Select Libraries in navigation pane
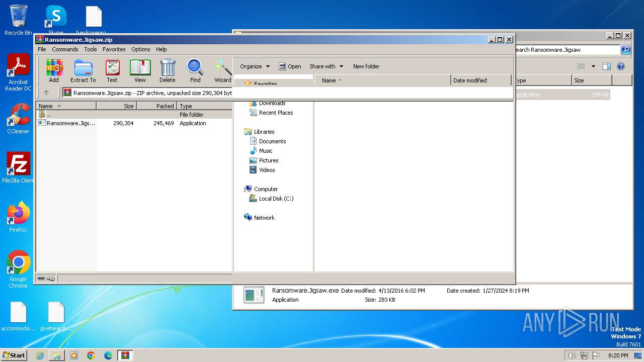Viewport: 644px width, 362px height. click(259, 132)
